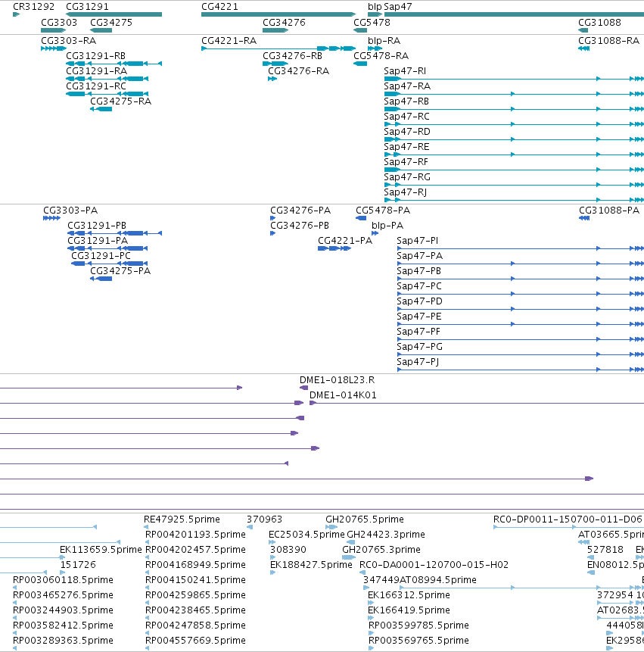Select EST RP004557669.5prime
This screenshot has height=652, width=644.
point(196,641)
